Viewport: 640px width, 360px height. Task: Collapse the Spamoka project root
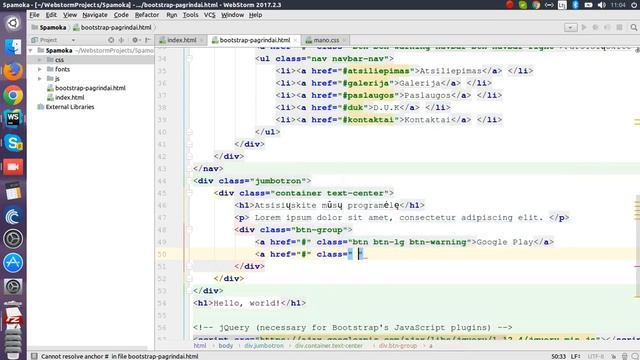31,51
